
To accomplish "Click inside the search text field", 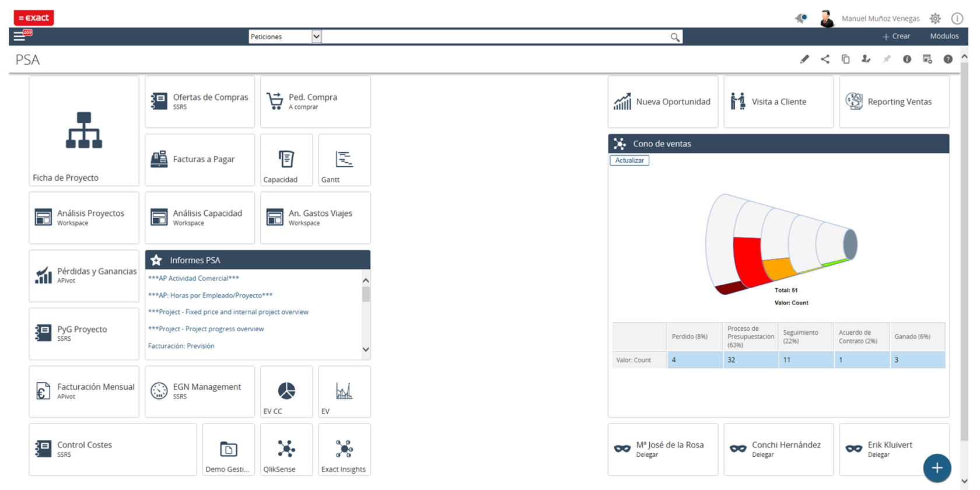I will pyautogui.click(x=495, y=36).
